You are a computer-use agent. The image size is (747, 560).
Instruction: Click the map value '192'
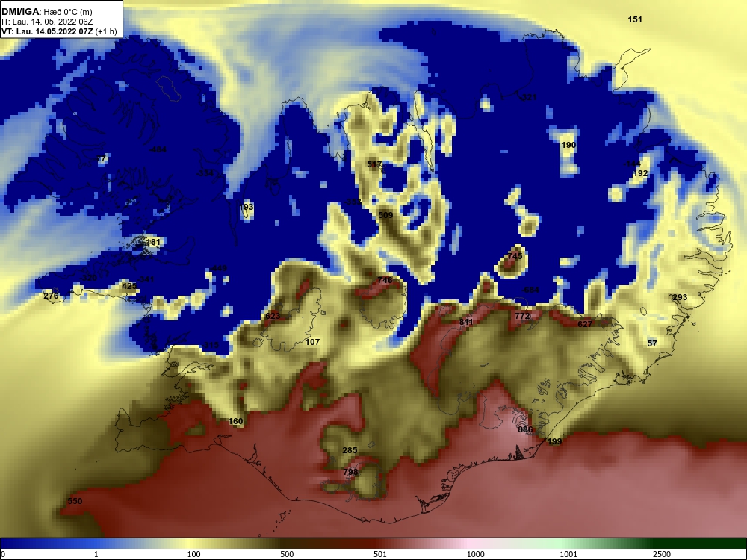(x=640, y=173)
